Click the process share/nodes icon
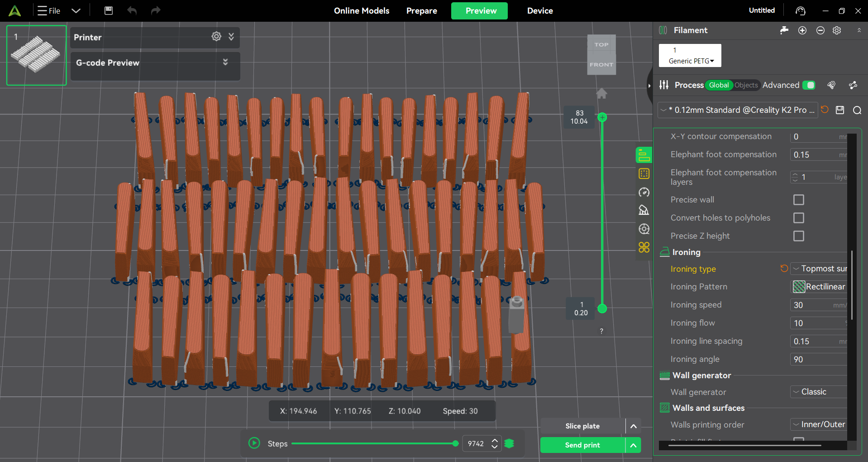The height and width of the screenshot is (462, 868). 853,85
